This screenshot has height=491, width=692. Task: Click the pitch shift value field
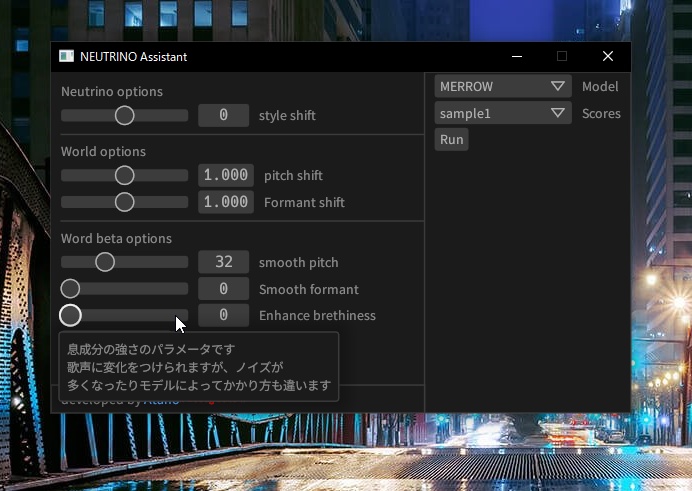(x=226, y=175)
